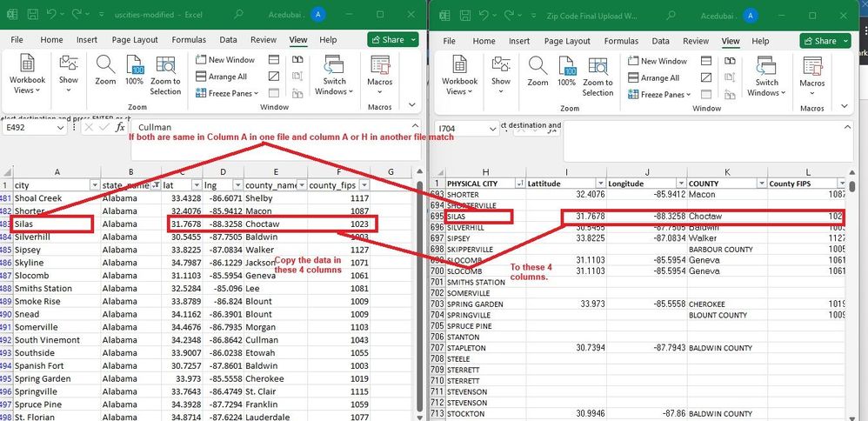Click Redo icon in left Excel window

tap(77, 15)
